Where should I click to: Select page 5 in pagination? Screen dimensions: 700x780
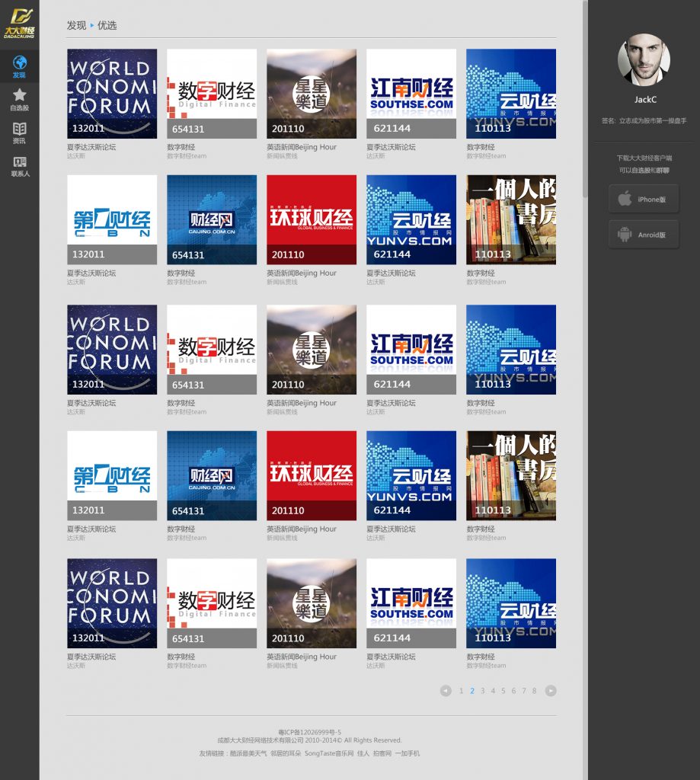[x=503, y=690]
